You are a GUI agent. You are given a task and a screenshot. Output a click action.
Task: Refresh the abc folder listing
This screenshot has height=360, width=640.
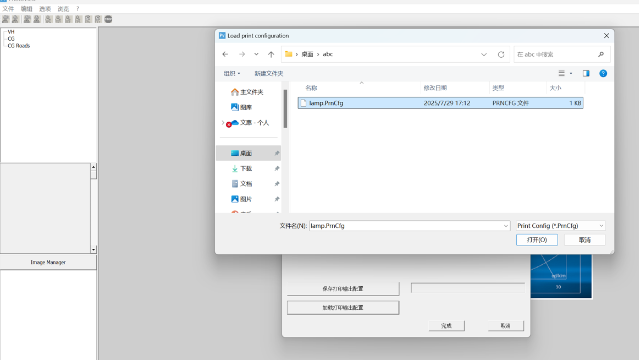[501, 54]
